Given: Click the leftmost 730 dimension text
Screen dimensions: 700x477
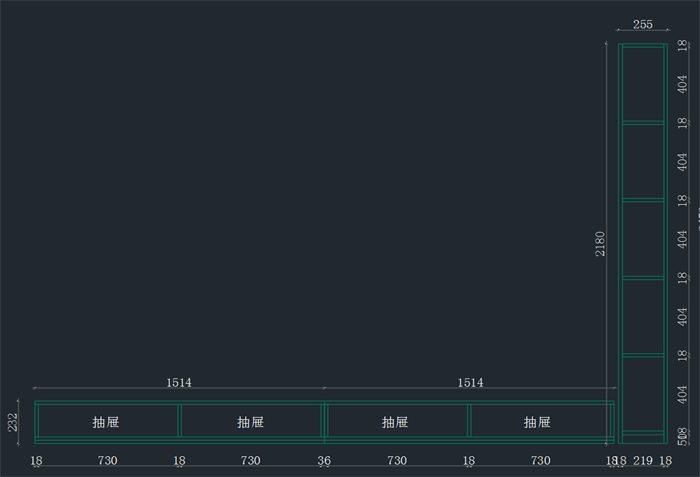Looking at the screenshot, I should pyautogui.click(x=107, y=461).
